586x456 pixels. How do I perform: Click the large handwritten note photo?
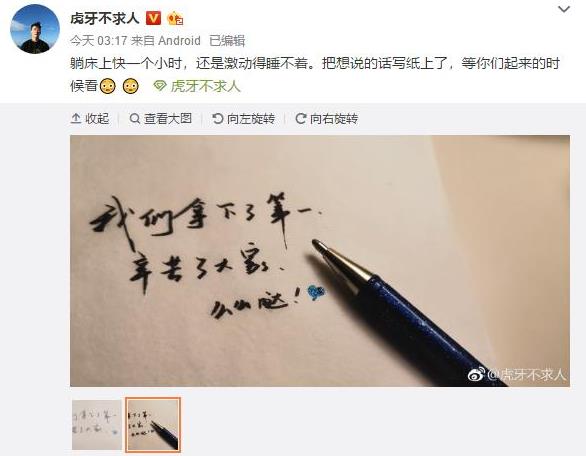(x=320, y=261)
